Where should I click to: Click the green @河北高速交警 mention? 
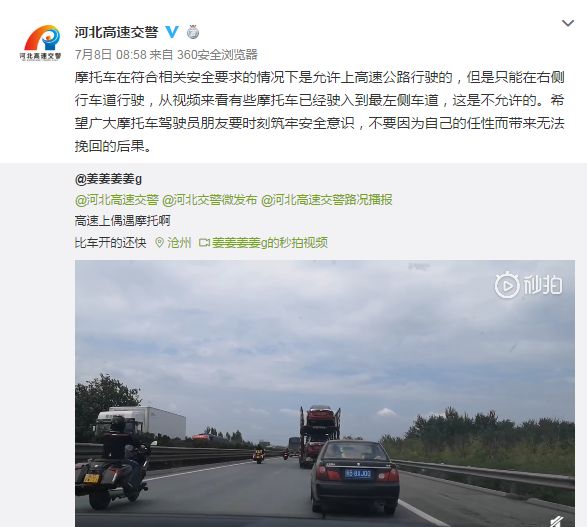pos(117,200)
